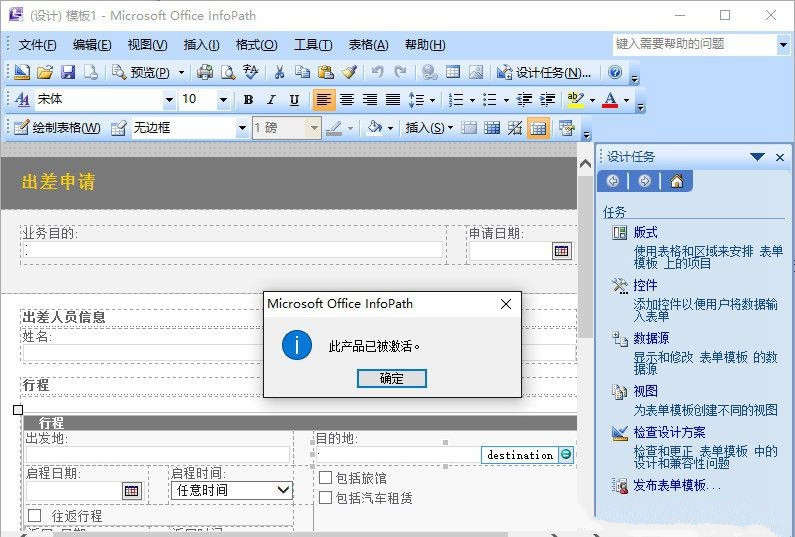The image size is (795, 537).
Task: Increase indent icon
Action: [548, 100]
